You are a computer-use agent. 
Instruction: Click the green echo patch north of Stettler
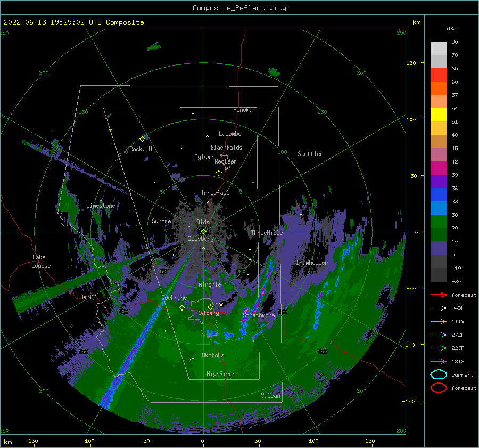pyautogui.click(x=274, y=73)
